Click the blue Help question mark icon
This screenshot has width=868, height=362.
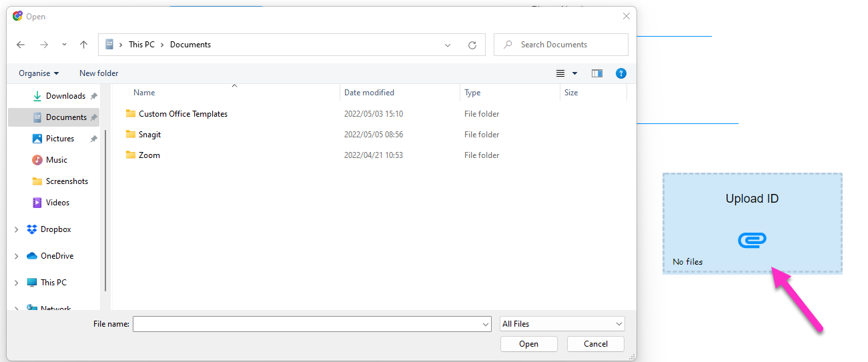pyautogui.click(x=620, y=73)
